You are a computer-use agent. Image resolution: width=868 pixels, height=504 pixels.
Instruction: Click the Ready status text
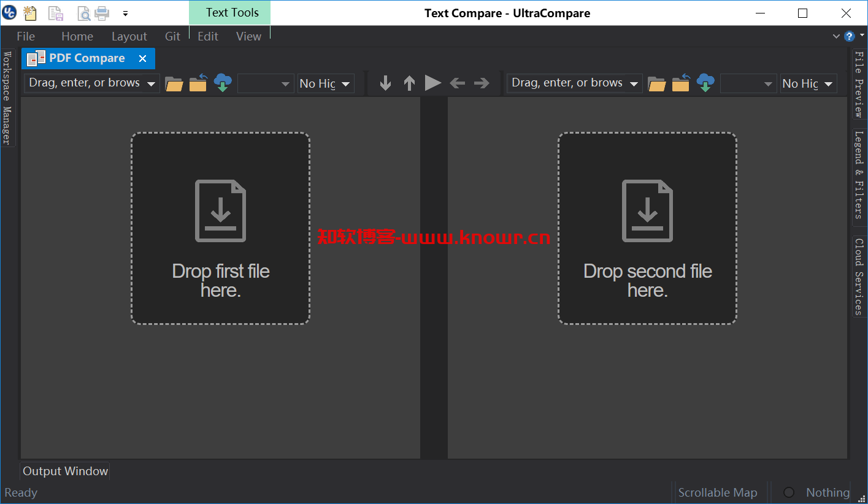tap(21, 492)
